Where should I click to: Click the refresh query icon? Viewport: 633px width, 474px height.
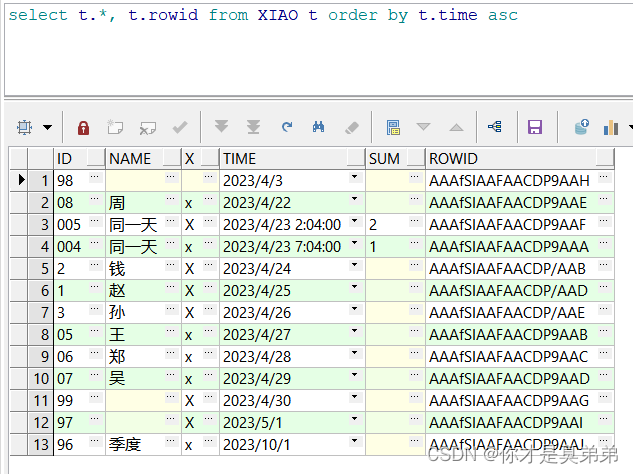pos(287,127)
